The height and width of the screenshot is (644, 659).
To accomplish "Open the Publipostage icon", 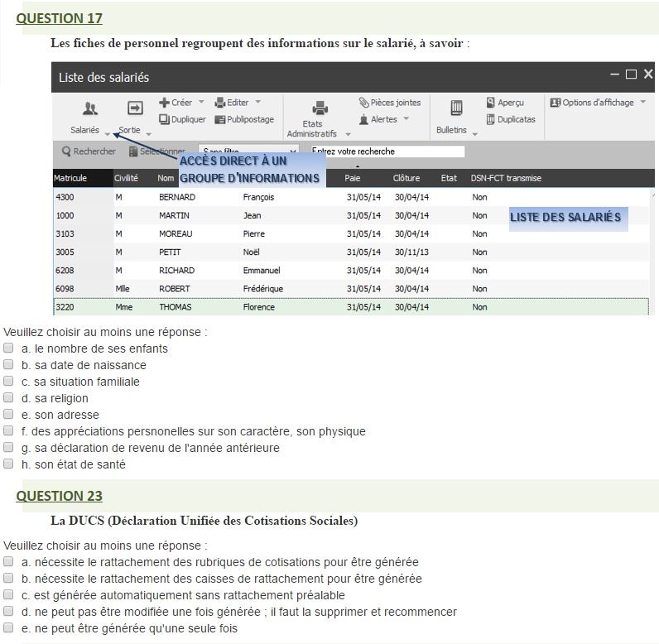I will pyautogui.click(x=220, y=120).
